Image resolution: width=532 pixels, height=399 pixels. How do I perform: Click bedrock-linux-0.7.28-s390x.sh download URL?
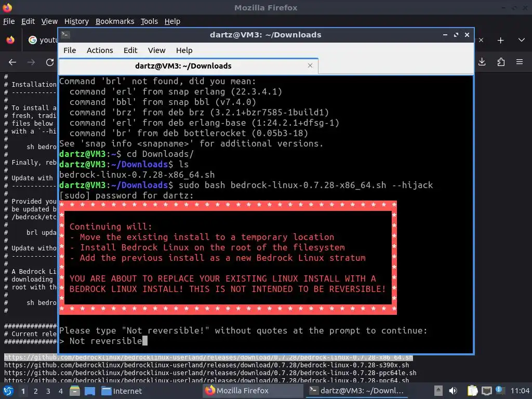coord(206,365)
